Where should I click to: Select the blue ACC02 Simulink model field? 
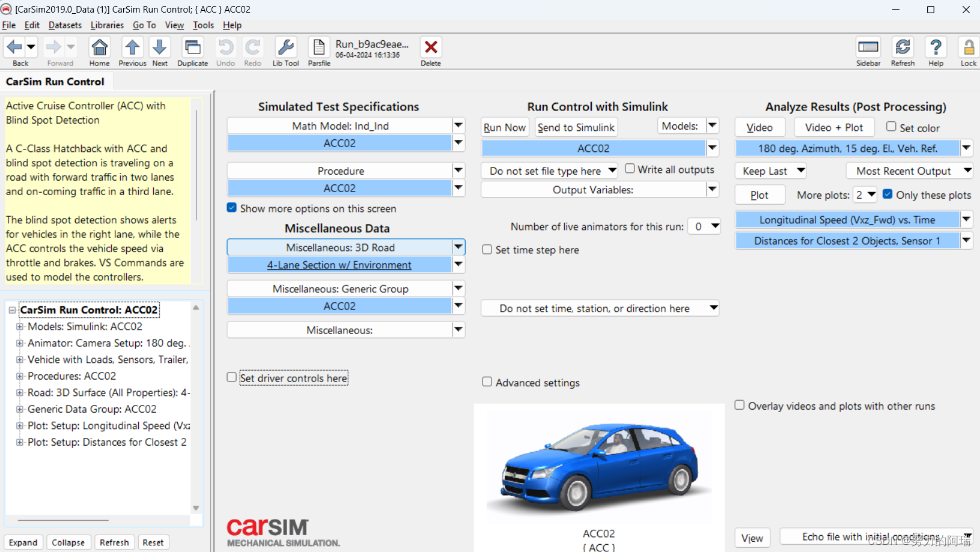tap(594, 148)
